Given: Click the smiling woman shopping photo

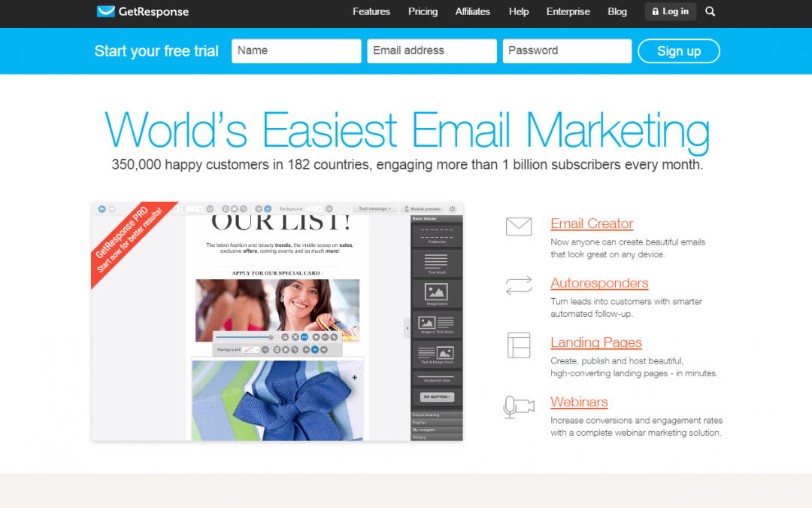Looking at the screenshot, I should point(277,311).
